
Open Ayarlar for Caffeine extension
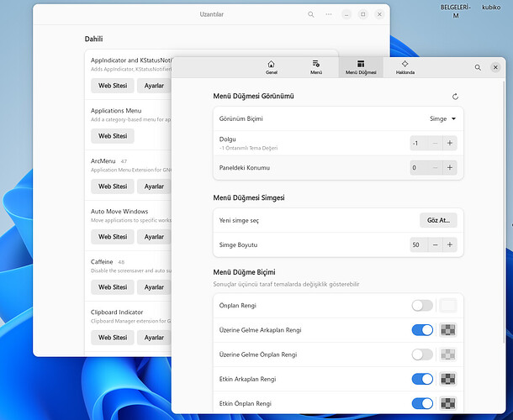coord(154,287)
